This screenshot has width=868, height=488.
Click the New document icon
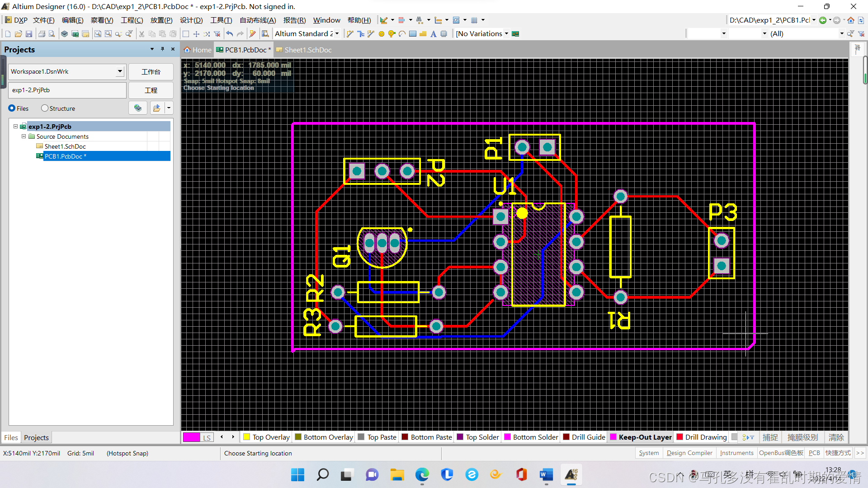click(x=8, y=34)
